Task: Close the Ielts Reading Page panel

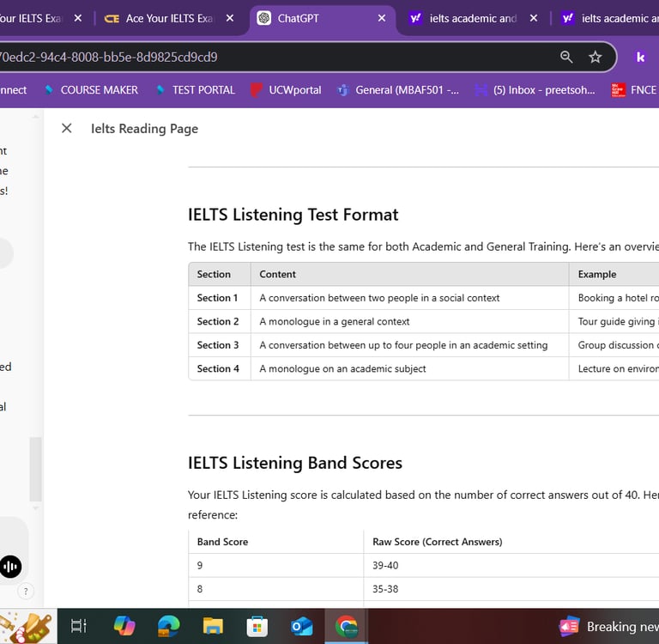Action: pos(66,128)
